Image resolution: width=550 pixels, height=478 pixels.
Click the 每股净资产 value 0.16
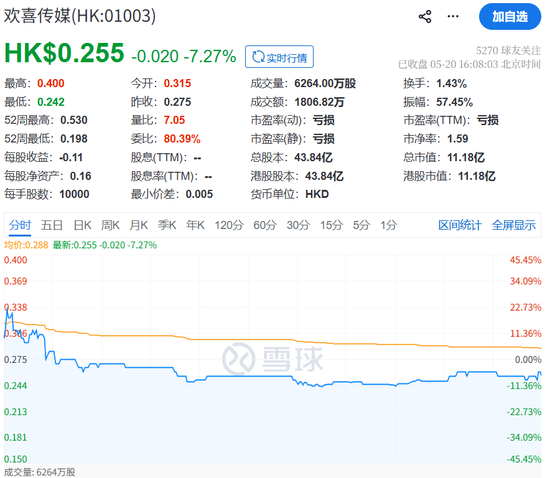pyautogui.click(x=81, y=176)
